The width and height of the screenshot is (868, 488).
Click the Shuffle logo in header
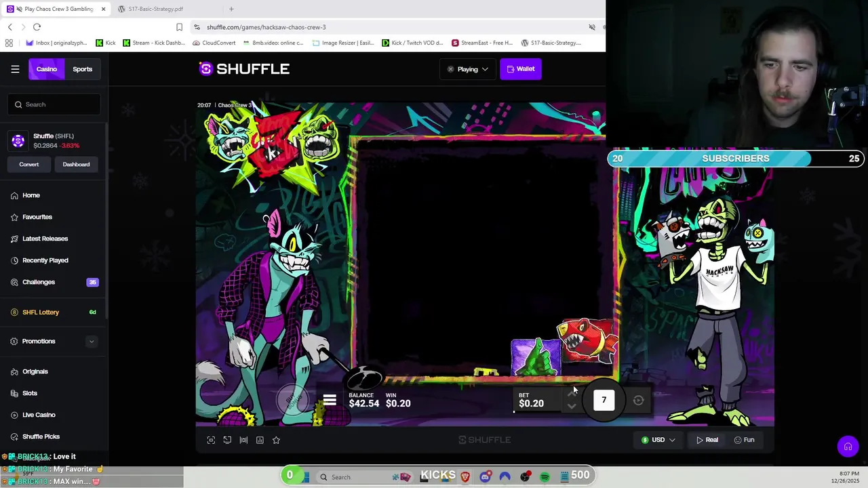click(244, 68)
